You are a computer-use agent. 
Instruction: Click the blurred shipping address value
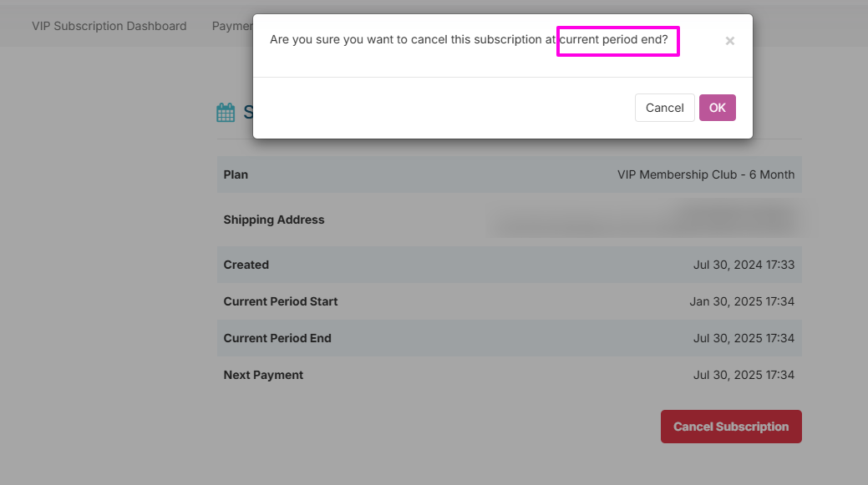pos(643,220)
